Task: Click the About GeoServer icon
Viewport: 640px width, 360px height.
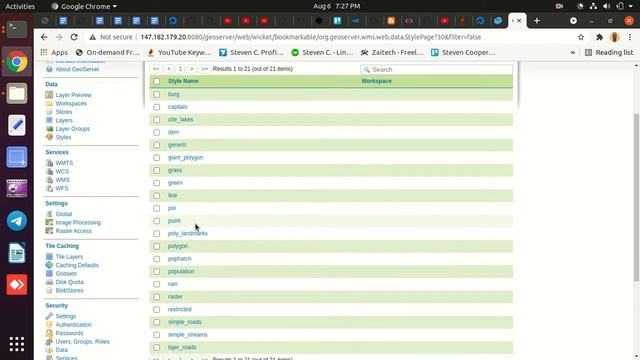Action: pos(49,69)
